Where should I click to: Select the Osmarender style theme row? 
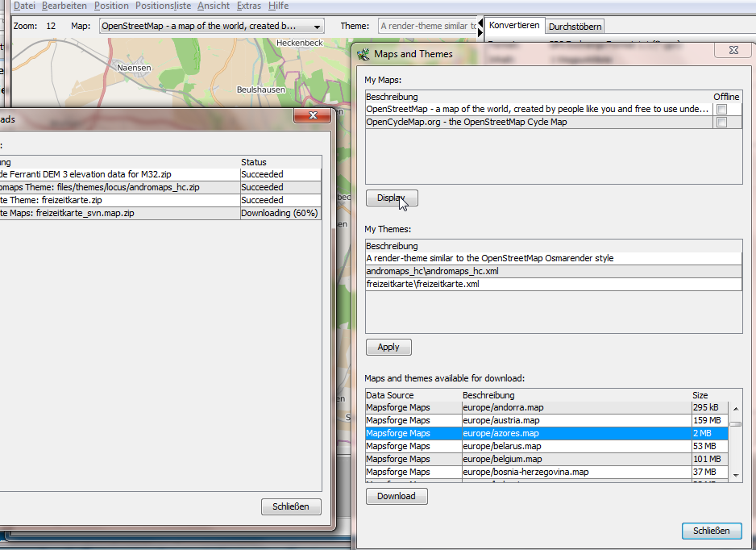[x=554, y=258]
